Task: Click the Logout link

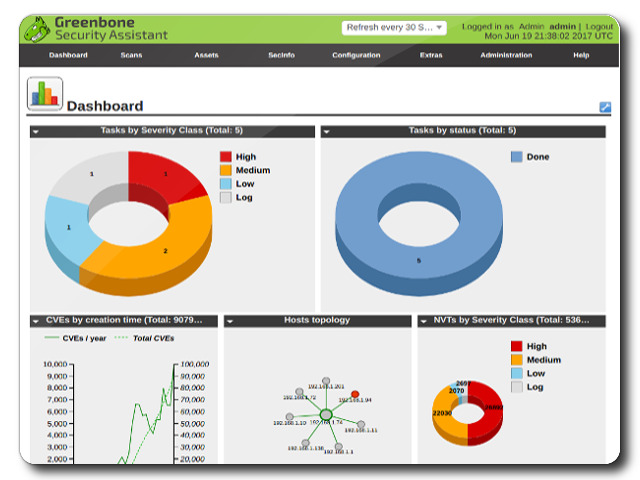Action: tap(599, 27)
